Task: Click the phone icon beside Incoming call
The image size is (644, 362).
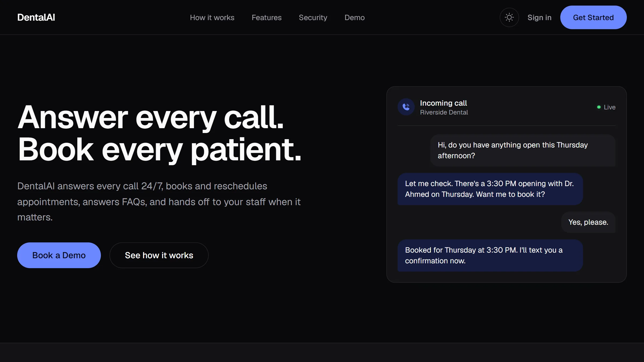Action: [406, 107]
